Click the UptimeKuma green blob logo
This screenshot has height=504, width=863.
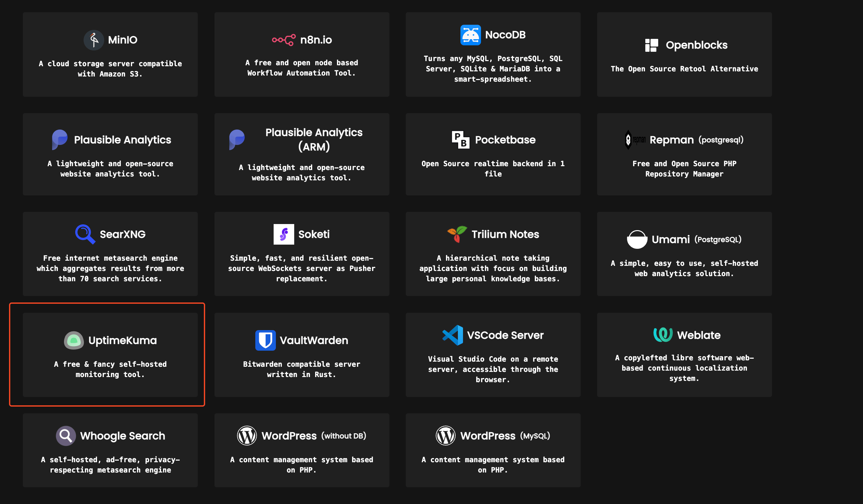pyautogui.click(x=74, y=340)
